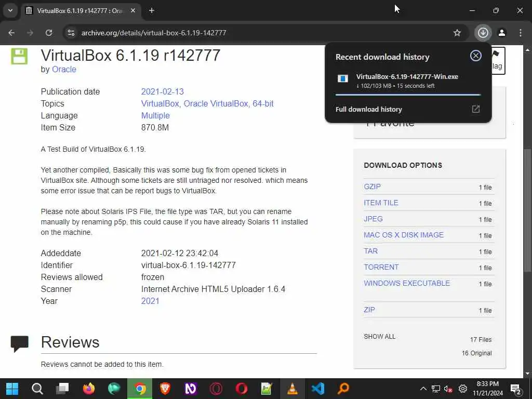532x399 pixels.
Task: Close the VirtualBox 6.1.19 browser tab
Action: point(133,10)
